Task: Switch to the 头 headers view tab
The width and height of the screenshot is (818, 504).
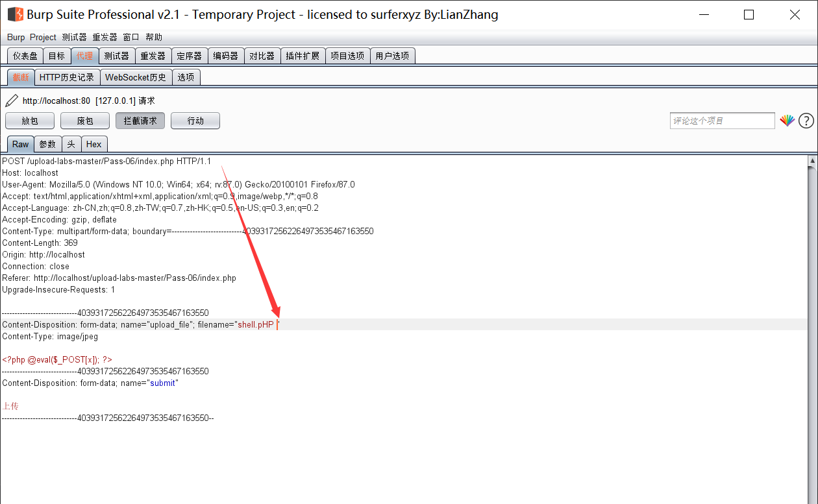Action: [x=71, y=144]
